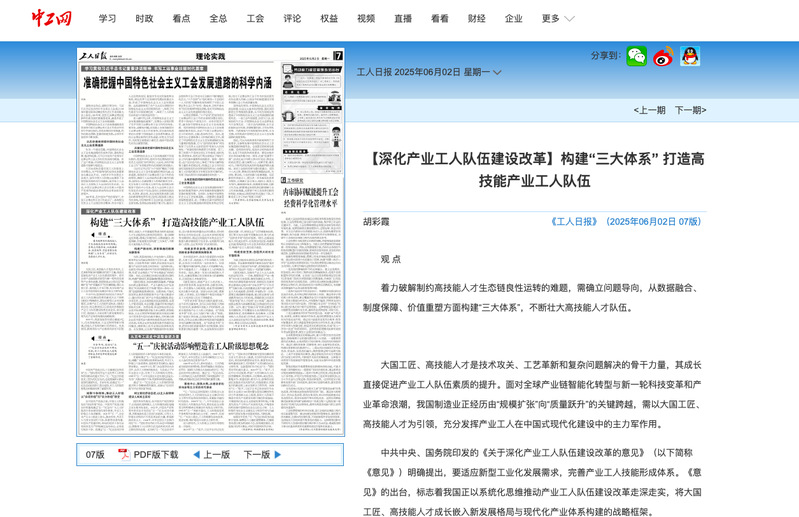This screenshot has width=799, height=517.
Task: Open the 时政 menu item
Action: pos(144,18)
